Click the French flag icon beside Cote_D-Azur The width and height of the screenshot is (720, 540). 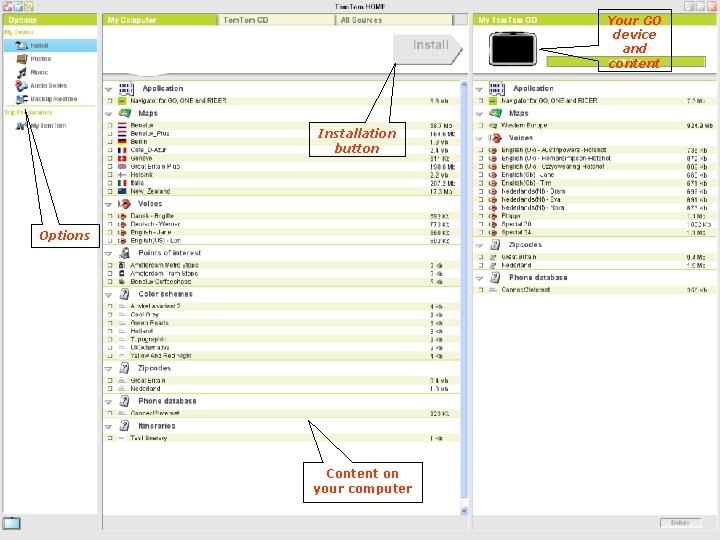pos(122,150)
